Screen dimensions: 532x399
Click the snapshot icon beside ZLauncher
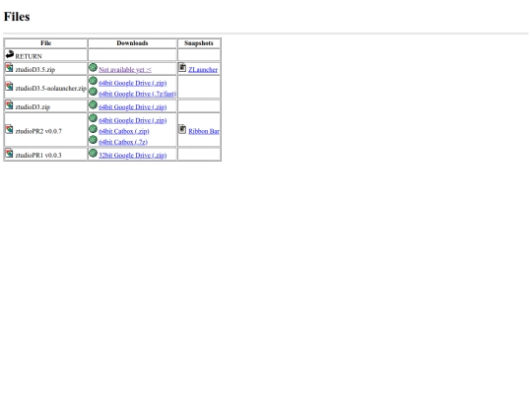[182, 68]
